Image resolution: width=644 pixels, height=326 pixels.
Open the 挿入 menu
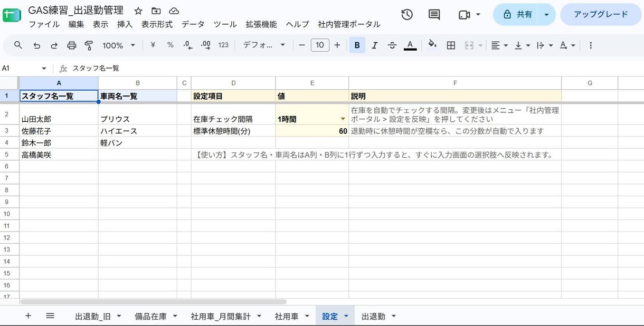pyautogui.click(x=125, y=24)
